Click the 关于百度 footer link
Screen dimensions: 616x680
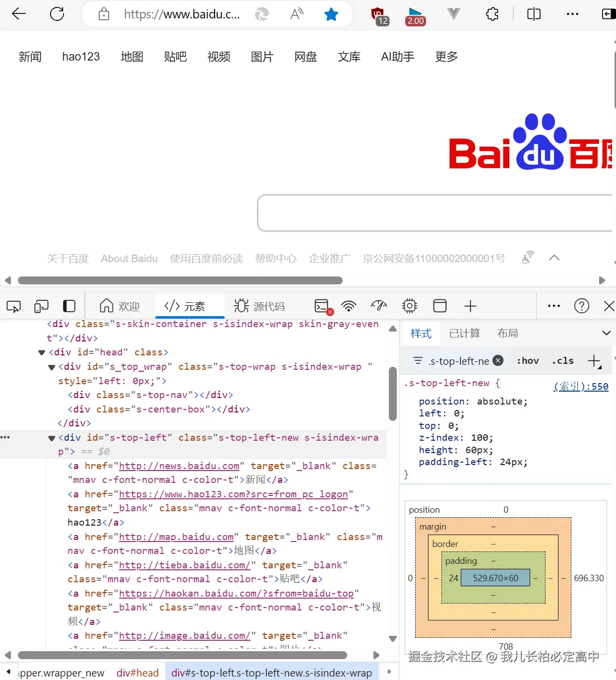67,258
